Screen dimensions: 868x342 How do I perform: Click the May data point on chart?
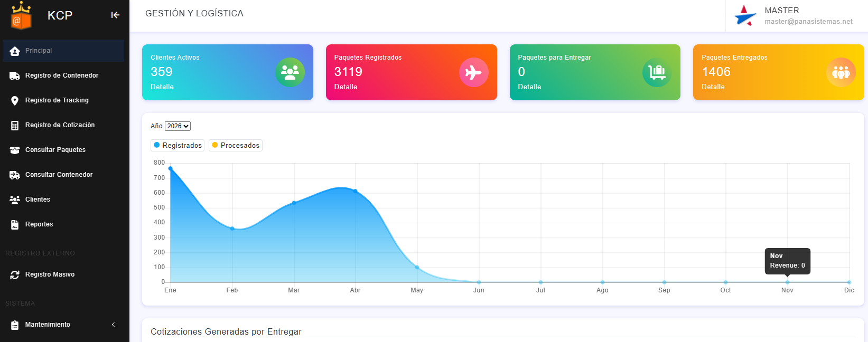point(417,268)
